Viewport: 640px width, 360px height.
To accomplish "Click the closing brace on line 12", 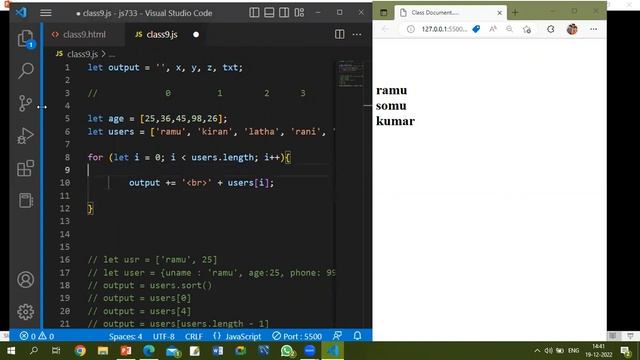I will 90,209.
